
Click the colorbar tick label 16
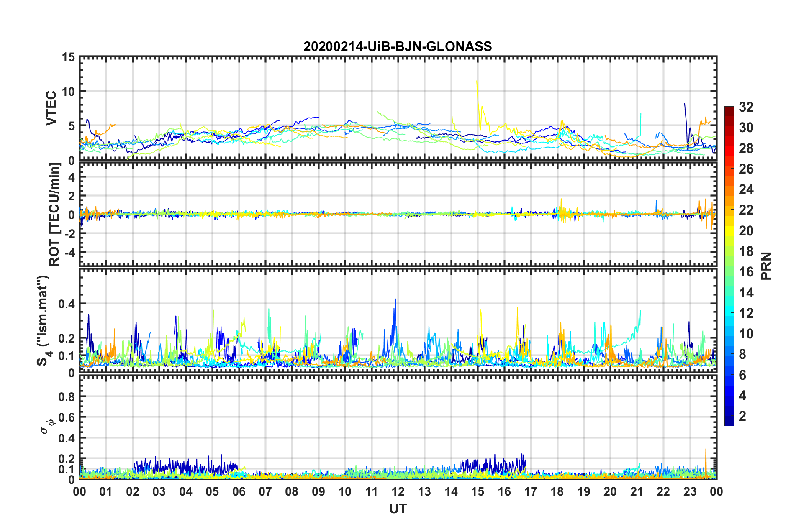coord(746,272)
